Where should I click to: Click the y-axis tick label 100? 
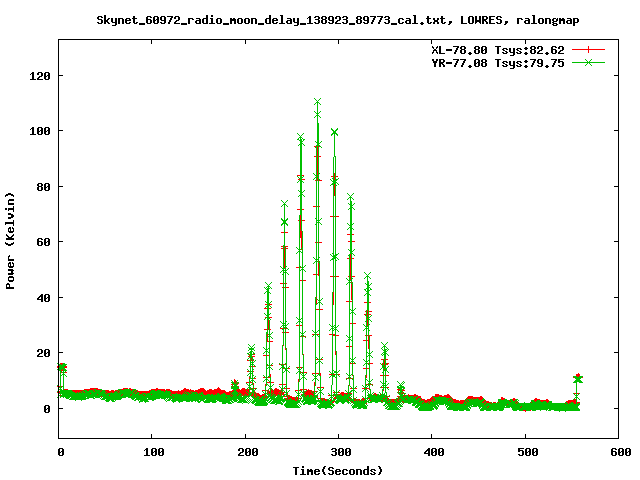[x=40, y=131]
